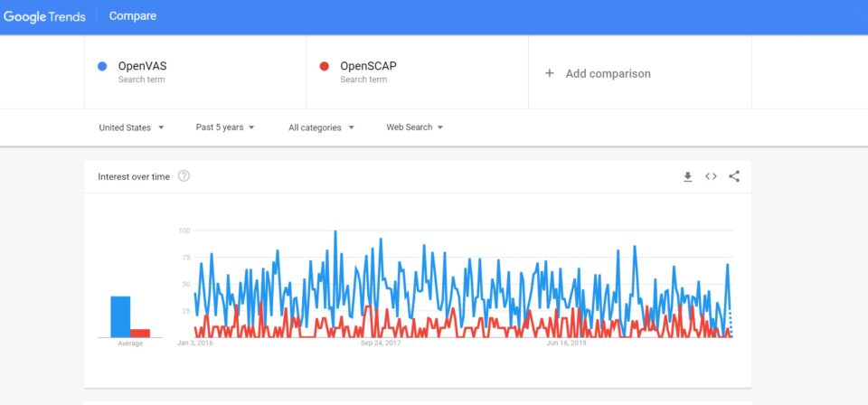Click the Add comparison button
This screenshot has height=405, width=868.
(598, 73)
